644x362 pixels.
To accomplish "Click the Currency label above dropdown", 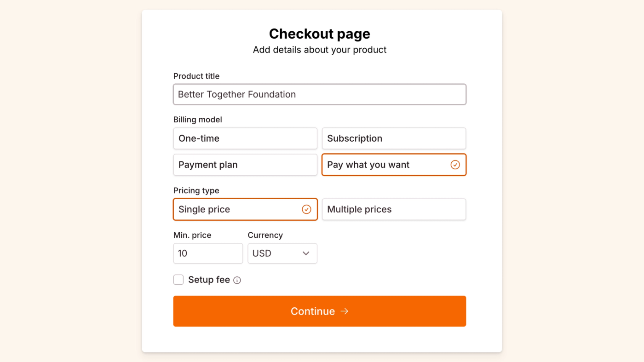I will (265, 235).
